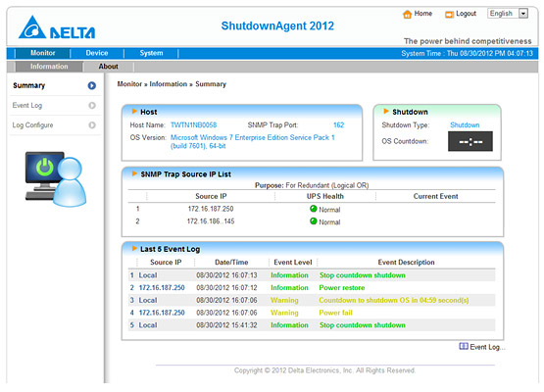This screenshot has width=544, height=392.
Task: Open the Device menu
Action: [x=97, y=53]
